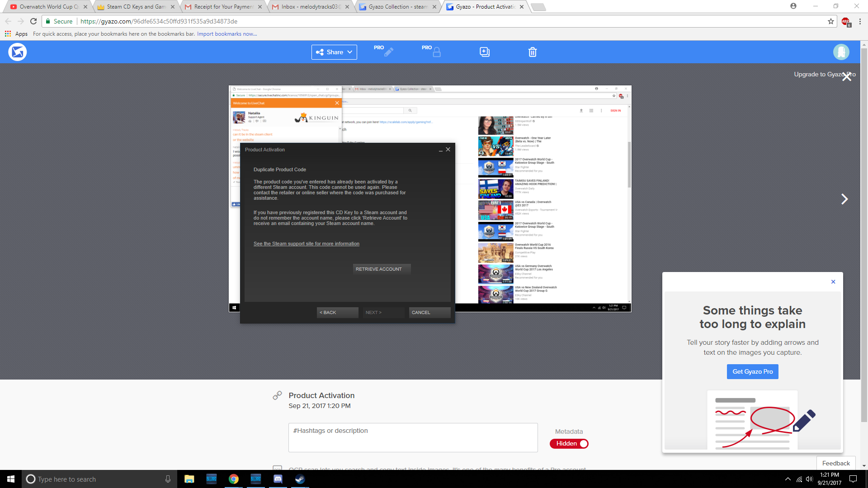Viewport: 868px width, 488px height.
Task: Open the Windows Start menu
Action: point(11,479)
